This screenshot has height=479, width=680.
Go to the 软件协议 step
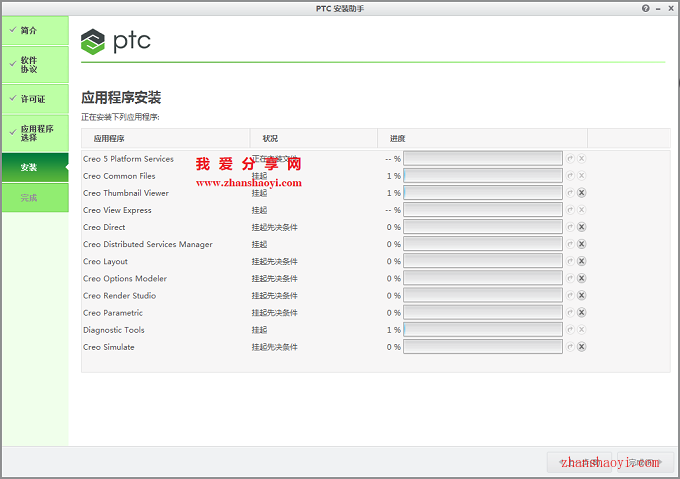coord(35,65)
